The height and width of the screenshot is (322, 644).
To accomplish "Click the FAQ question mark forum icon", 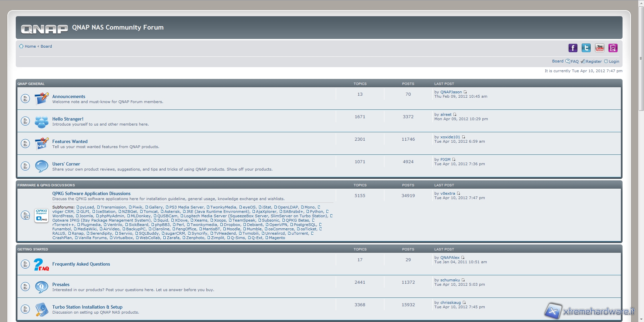I will [x=42, y=265].
